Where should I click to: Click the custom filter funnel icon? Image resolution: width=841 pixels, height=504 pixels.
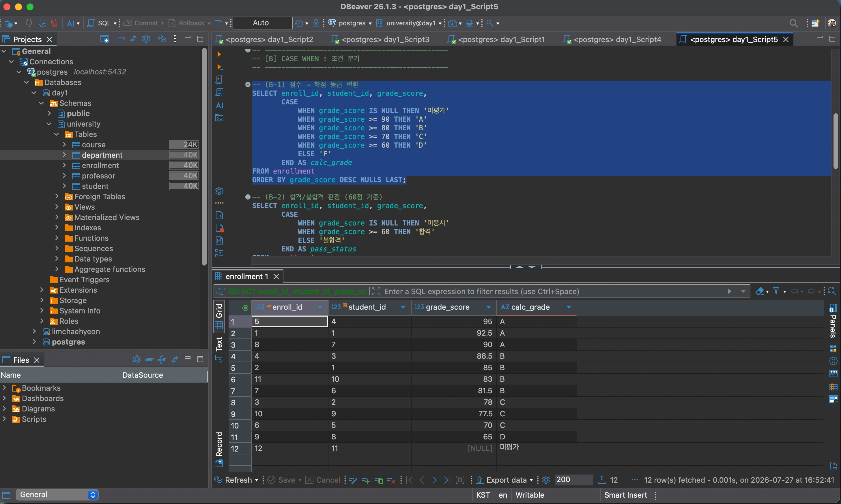pos(776,291)
